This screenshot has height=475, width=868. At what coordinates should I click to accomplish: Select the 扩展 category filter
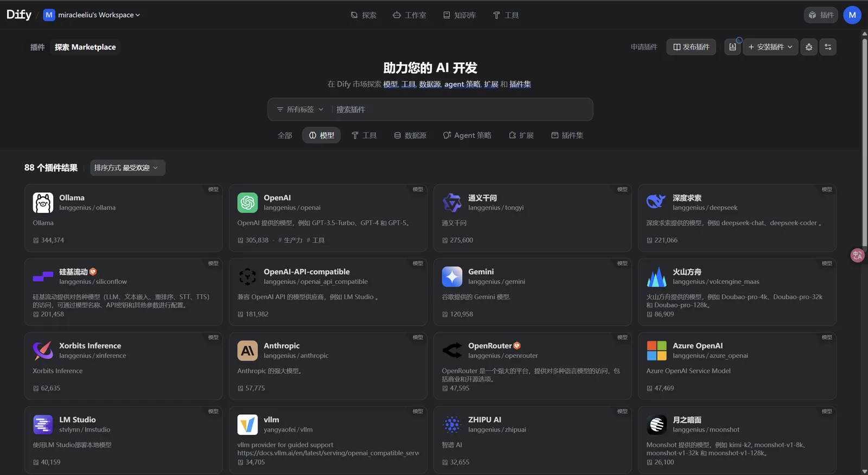point(521,135)
